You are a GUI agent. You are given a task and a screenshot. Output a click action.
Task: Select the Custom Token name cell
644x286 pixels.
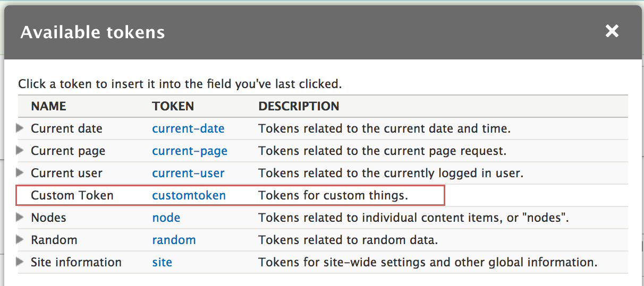72,195
